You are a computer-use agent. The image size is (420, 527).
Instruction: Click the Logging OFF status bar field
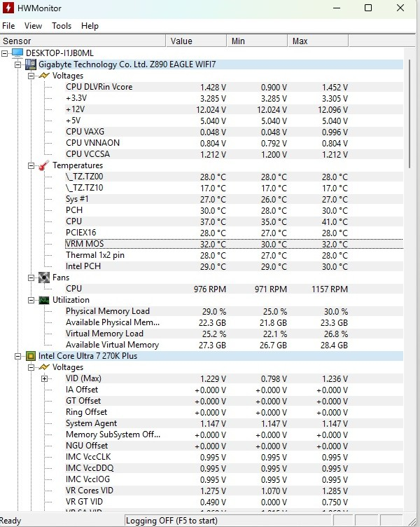tap(227, 520)
